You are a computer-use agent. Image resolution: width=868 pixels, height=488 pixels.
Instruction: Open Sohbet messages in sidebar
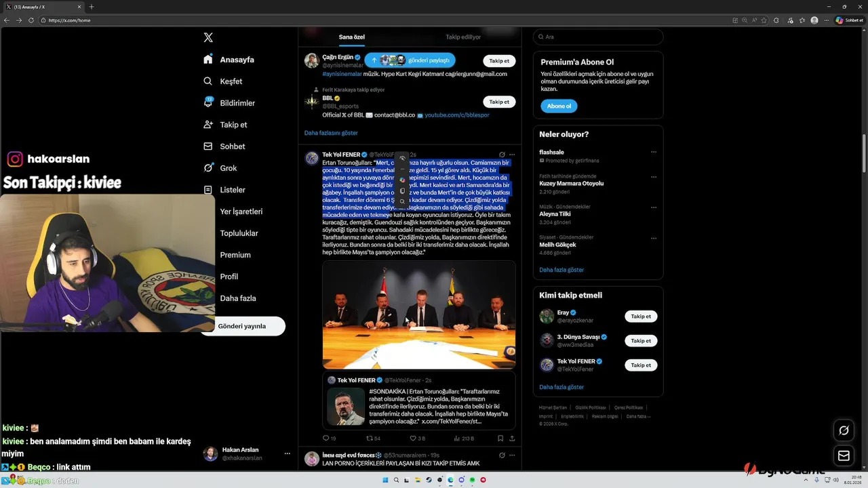pyautogui.click(x=224, y=146)
